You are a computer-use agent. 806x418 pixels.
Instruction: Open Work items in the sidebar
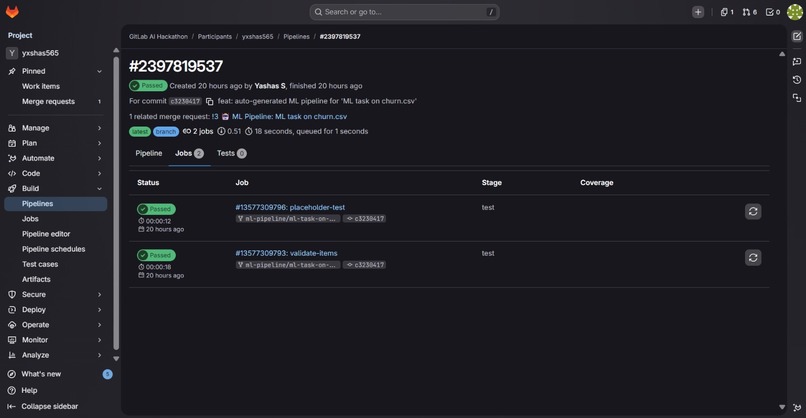(x=56, y=86)
